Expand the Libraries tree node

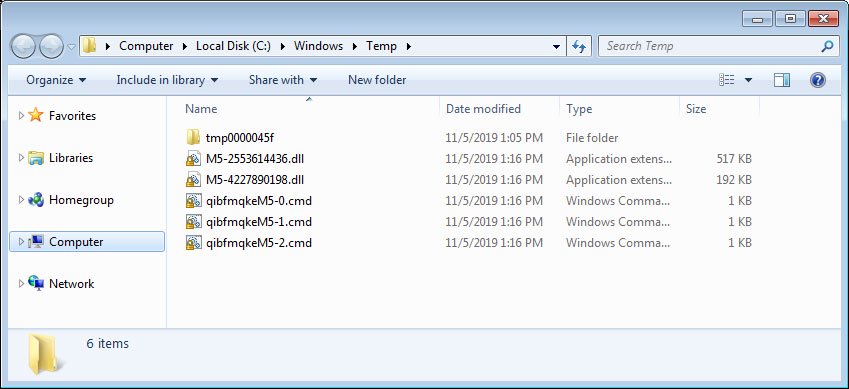click(x=21, y=158)
